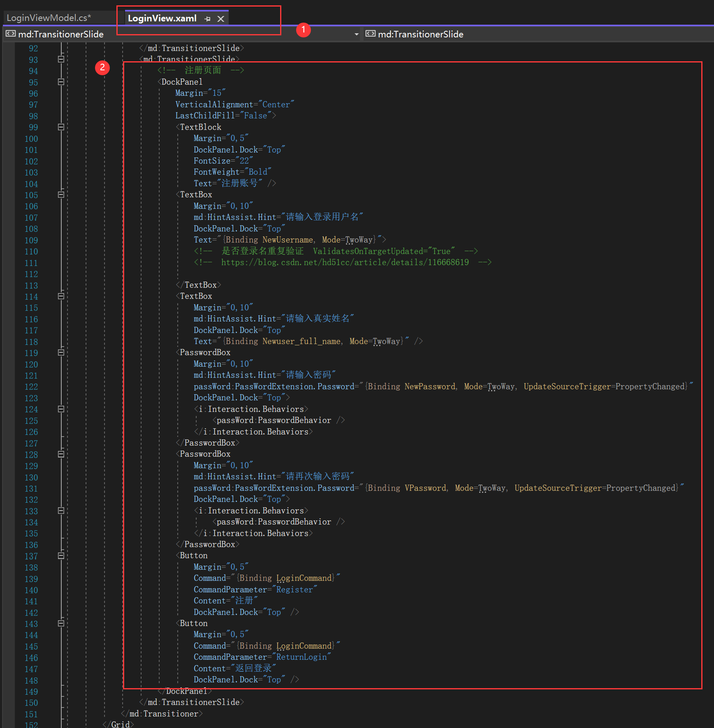Open the left md:TransitionerSlide dropdown arrow
The width and height of the screenshot is (714, 728).
[356, 34]
